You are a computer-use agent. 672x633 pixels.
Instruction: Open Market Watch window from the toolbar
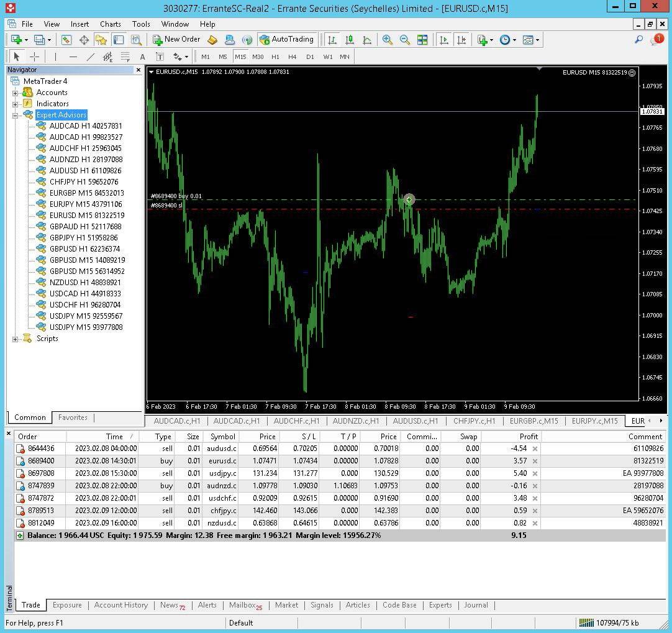66,40
